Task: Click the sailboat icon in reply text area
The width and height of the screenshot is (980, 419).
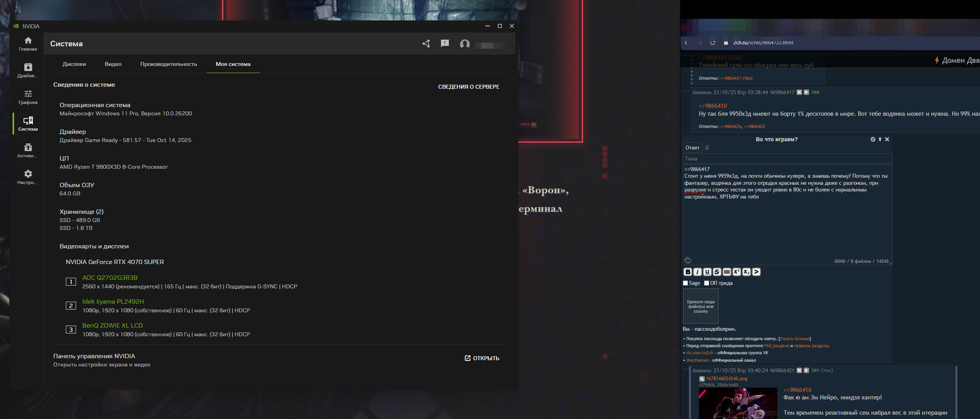Action: point(688,260)
